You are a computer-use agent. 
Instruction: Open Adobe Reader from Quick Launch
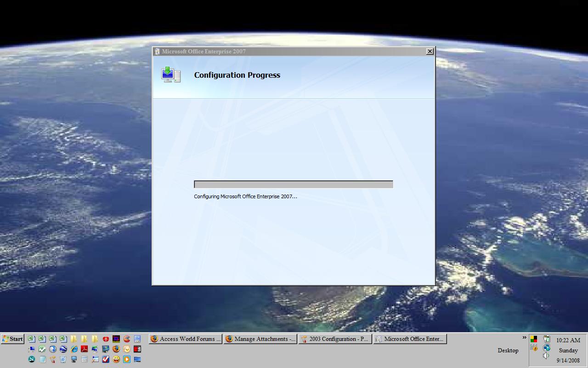coord(85,349)
